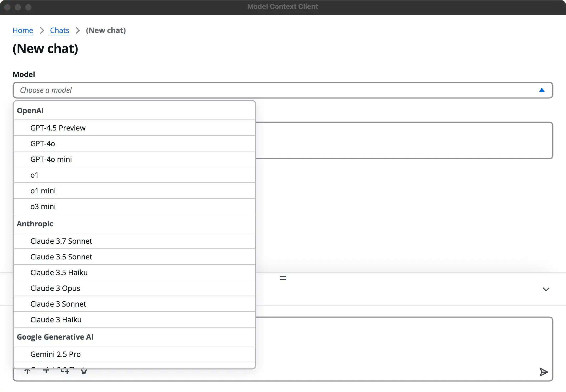566x392 pixels.
Task: Select Gemini 2.5 Pro model
Action: point(56,354)
